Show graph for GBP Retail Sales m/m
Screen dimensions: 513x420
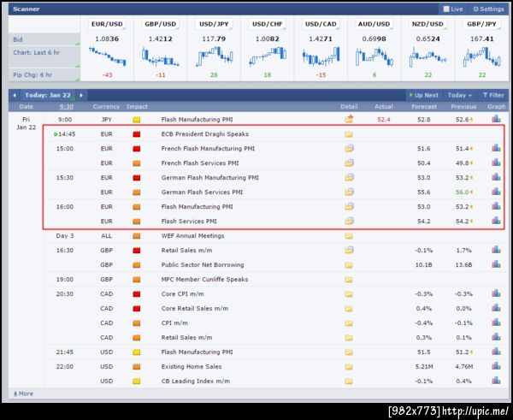coord(496,250)
